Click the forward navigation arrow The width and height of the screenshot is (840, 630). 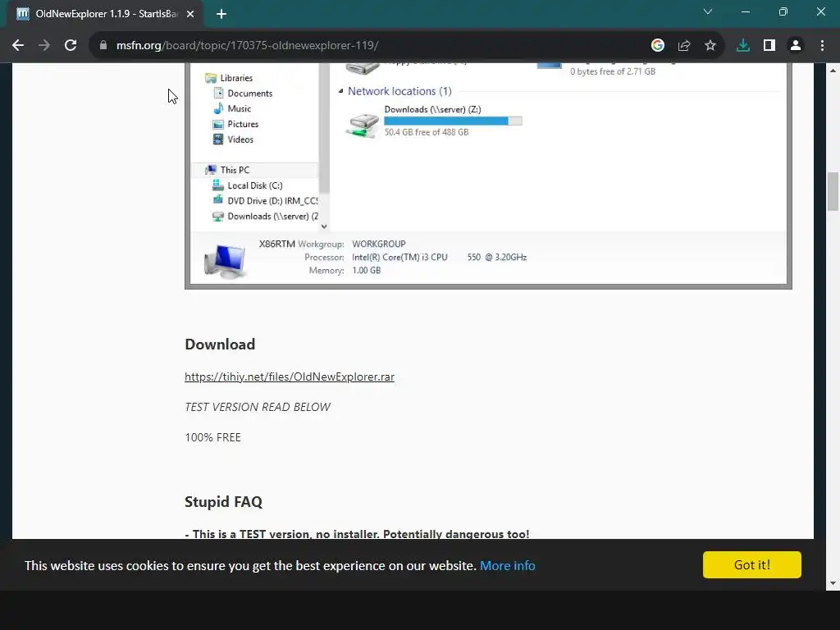pos(44,46)
